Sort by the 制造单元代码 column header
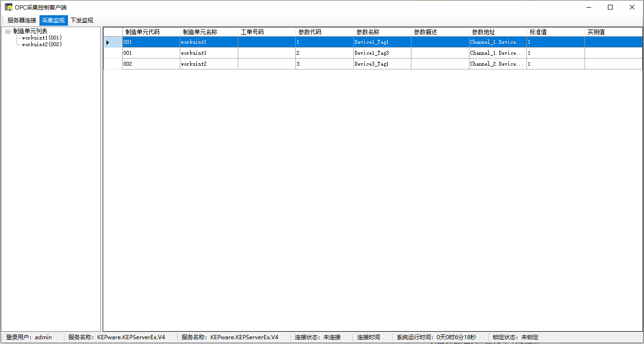Screen dimensions: 644x344 point(151,32)
